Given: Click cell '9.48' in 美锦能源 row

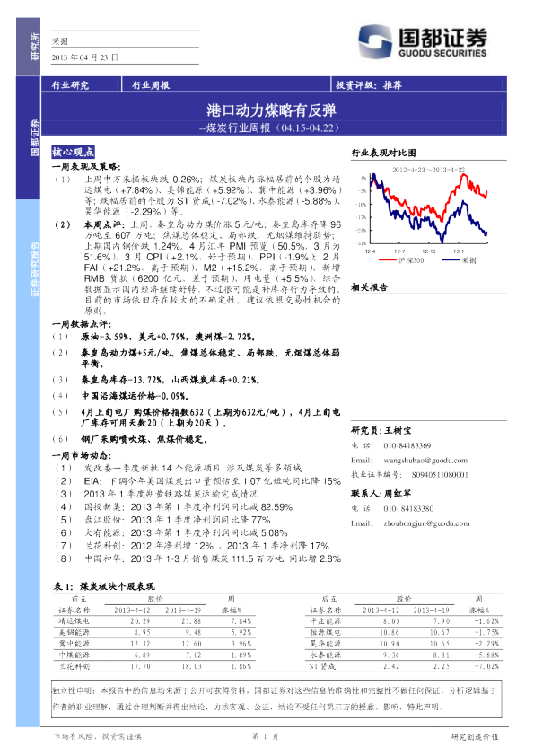Looking at the screenshot, I should (x=192, y=632).
